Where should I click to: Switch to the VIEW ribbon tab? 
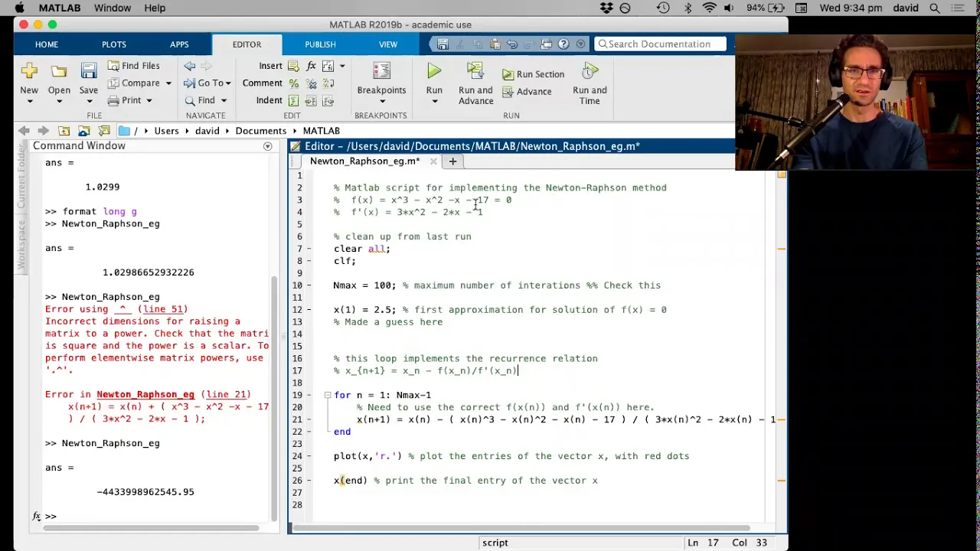[x=388, y=44]
